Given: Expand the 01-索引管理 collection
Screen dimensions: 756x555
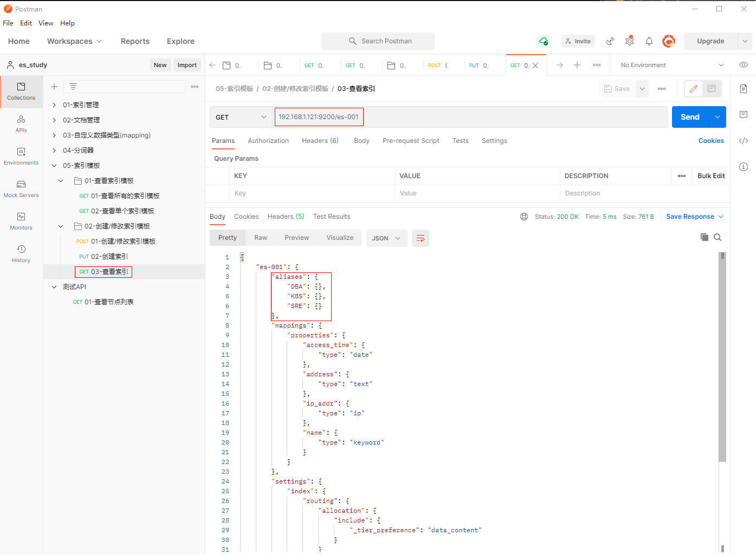Looking at the screenshot, I should point(54,105).
